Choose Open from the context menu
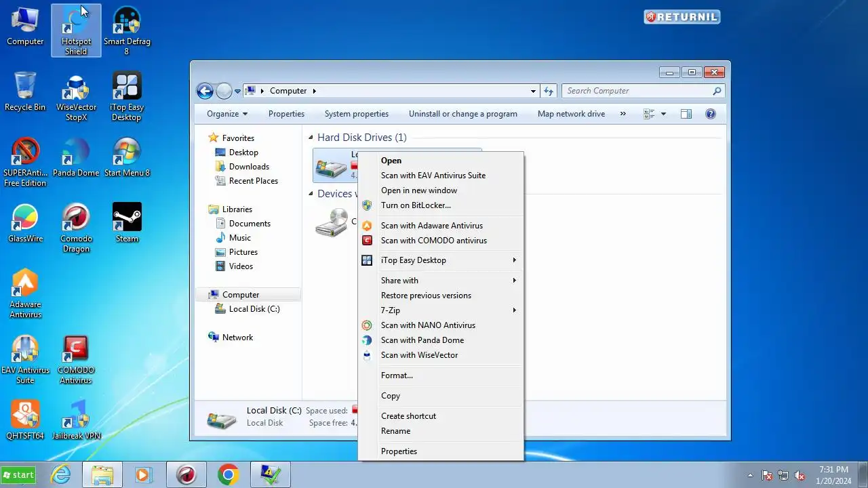 tap(441, 161)
